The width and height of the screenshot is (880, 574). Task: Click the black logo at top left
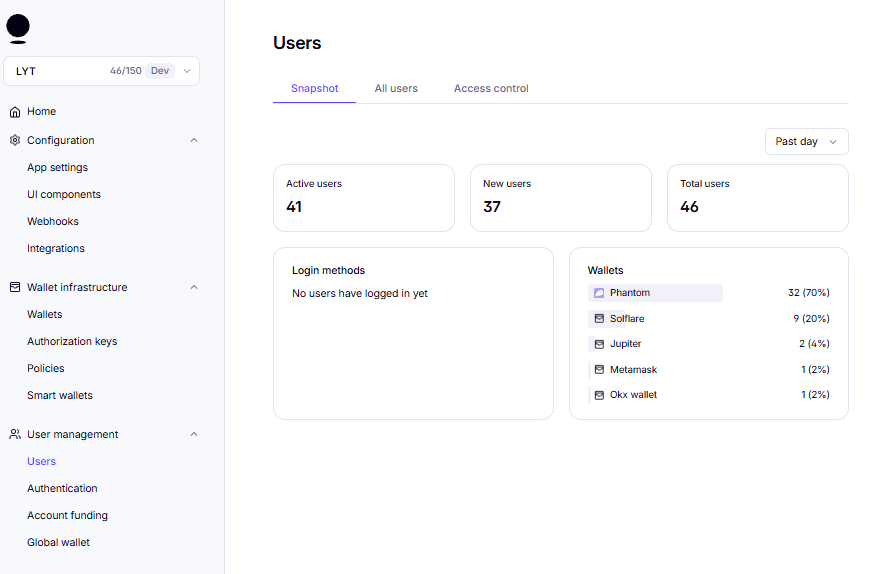pyautogui.click(x=18, y=29)
